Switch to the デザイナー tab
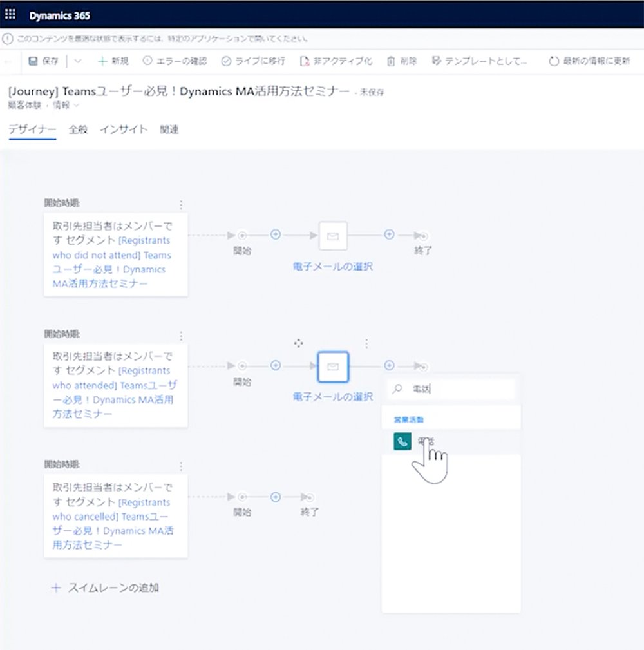Image resolution: width=644 pixels, height=650 pixels. (x=32, y=129)
